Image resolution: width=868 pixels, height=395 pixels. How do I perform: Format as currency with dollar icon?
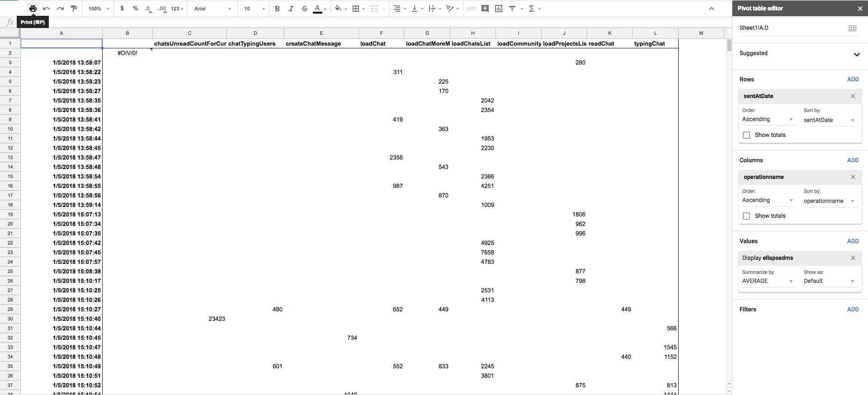point(122,9)
